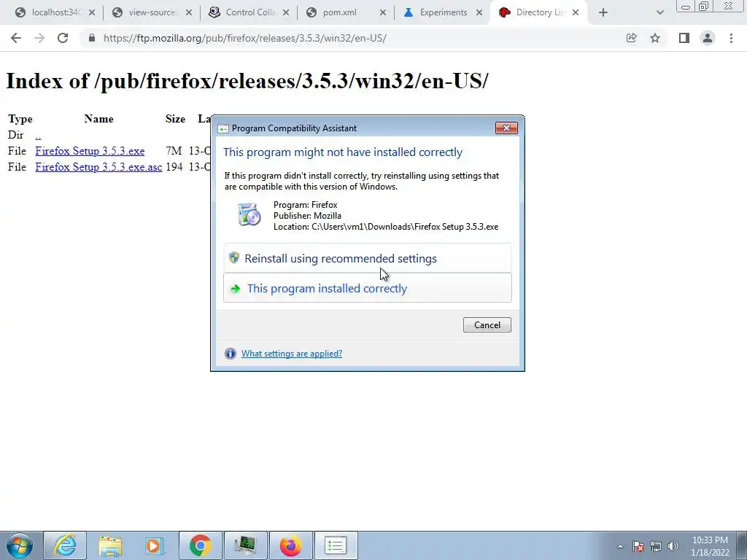
Task: Bookmark this page with the star icon
Action: tap(655, 38)
